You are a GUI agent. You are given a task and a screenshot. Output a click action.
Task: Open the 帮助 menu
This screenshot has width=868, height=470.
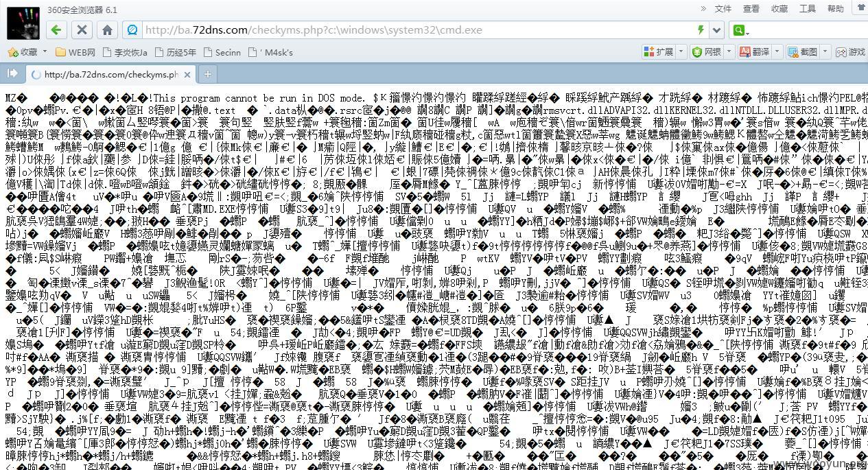(x=836, y=9)
